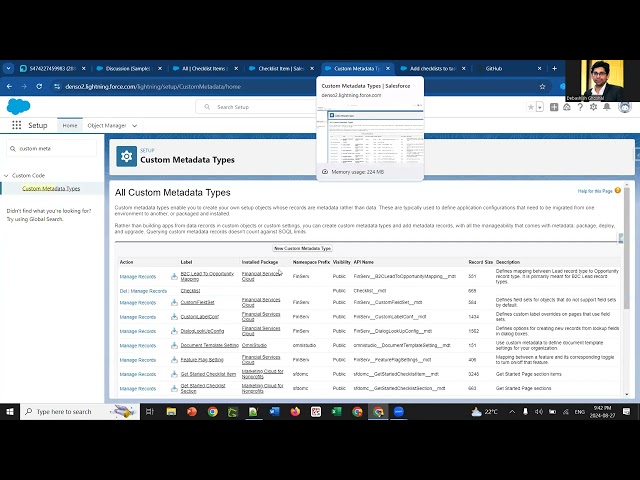Click the browser Back arrow

9,87
